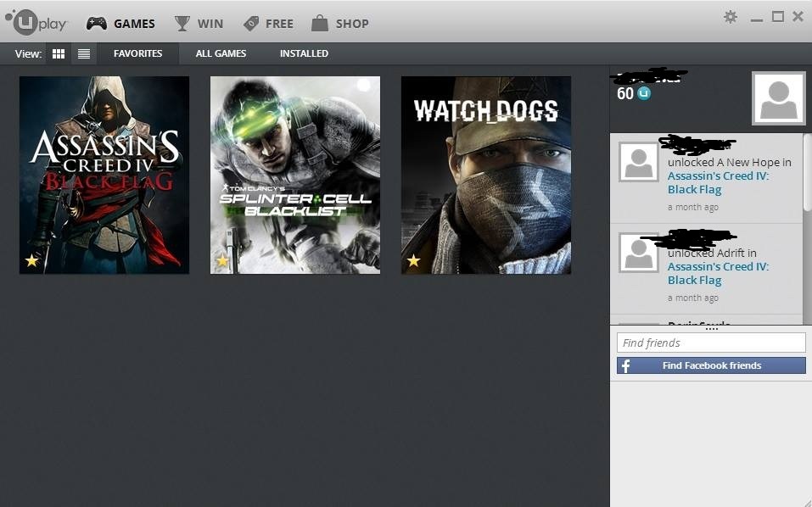Toggle favorite star on Assassin's Creed IV
812x507 pixels.
(x=32, y=260)
